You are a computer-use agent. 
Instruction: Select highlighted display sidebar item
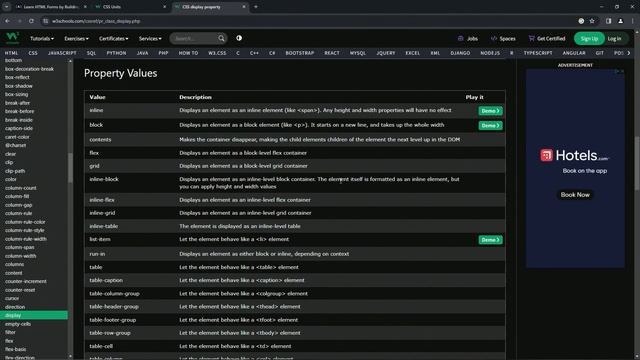coord(34,316)
